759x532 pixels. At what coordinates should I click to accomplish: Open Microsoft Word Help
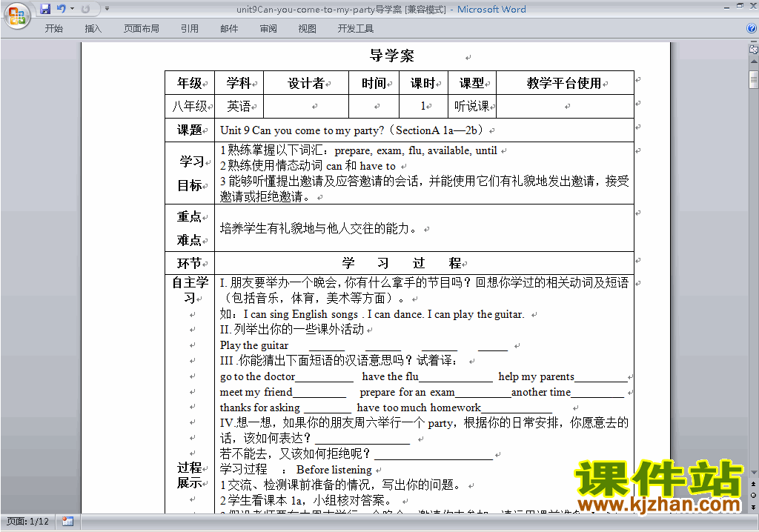pos(752,29)
